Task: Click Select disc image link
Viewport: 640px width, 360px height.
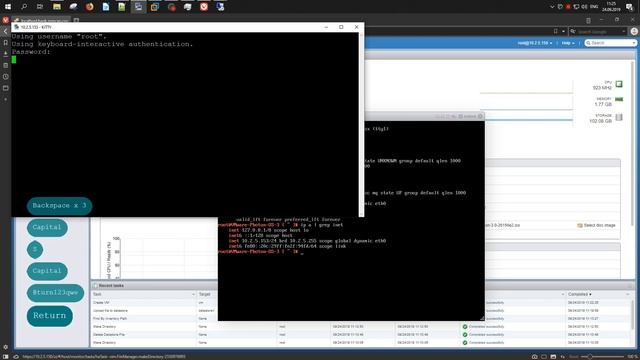Action: coord(596,225)
